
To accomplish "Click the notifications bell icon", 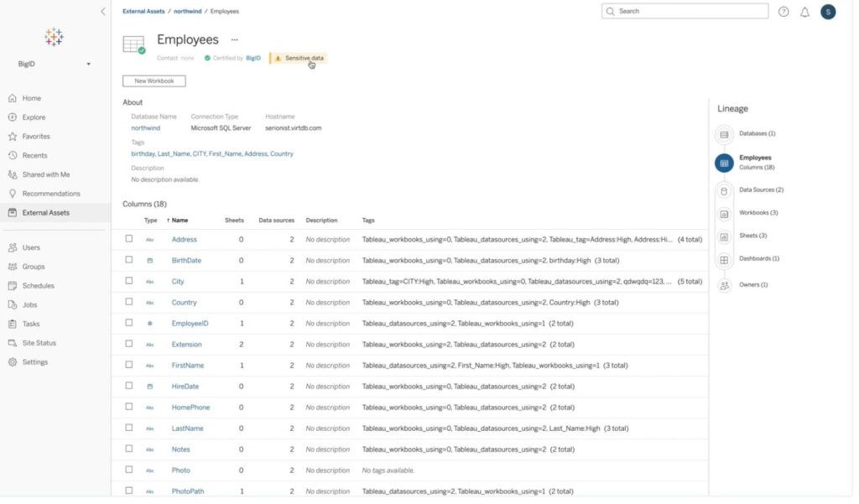I will pos(805,12).
